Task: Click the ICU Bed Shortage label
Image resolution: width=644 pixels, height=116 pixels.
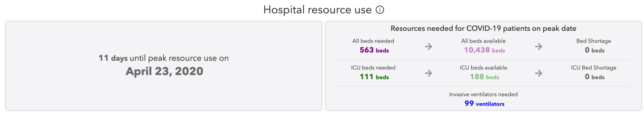Action: click(x=594, y=68)
